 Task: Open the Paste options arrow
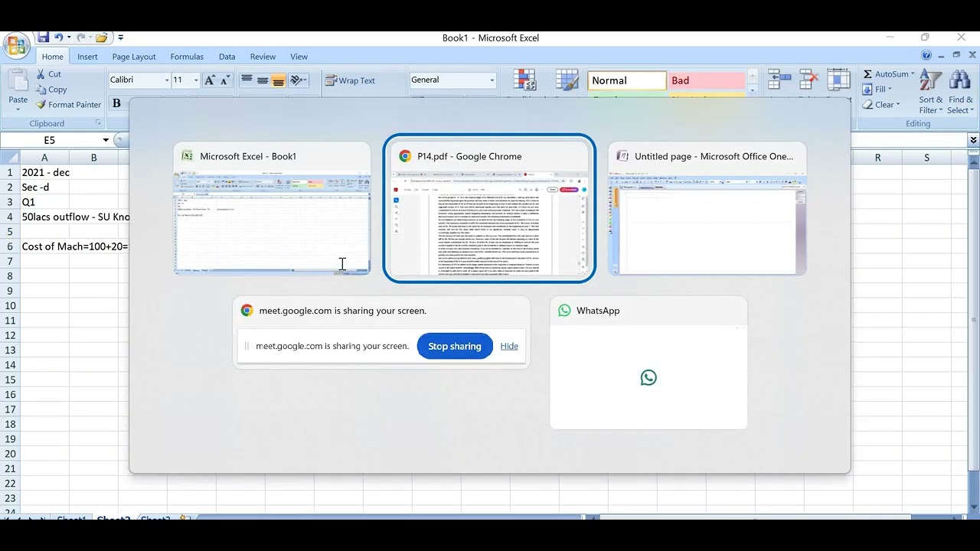coord(18,109)
